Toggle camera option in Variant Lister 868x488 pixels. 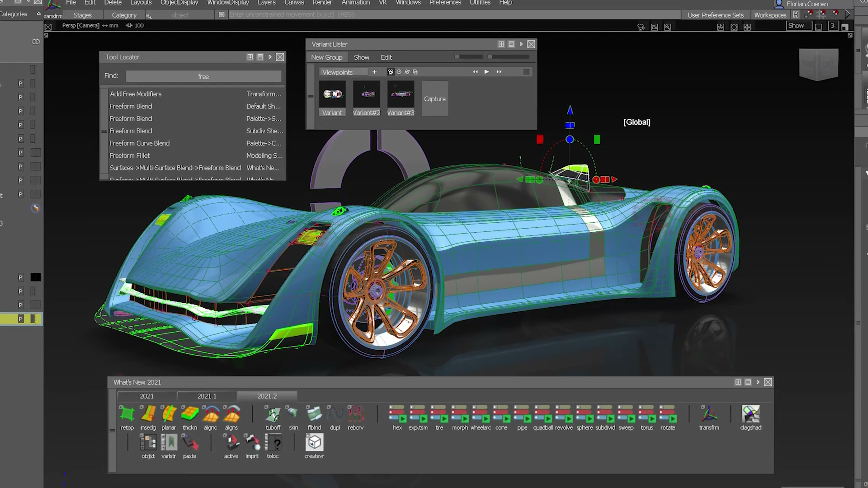pyautogui.click(x=391, y=72)
